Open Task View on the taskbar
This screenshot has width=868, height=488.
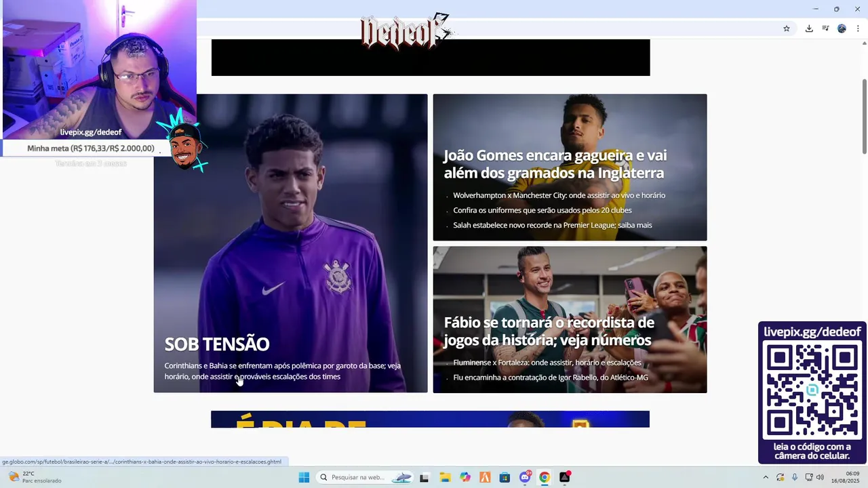(x=425, y=477)
